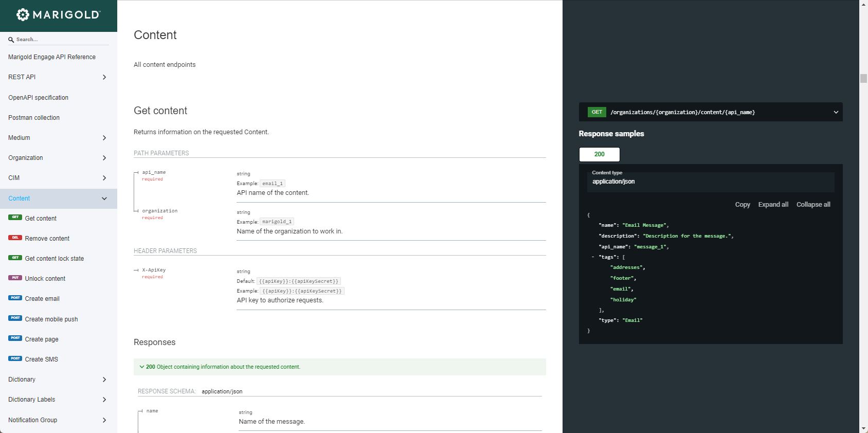This screenshot has width=868, height=433.
Task: Collapse the Content sidebar section
Action: pyautogui.click(x=104, y=199)
